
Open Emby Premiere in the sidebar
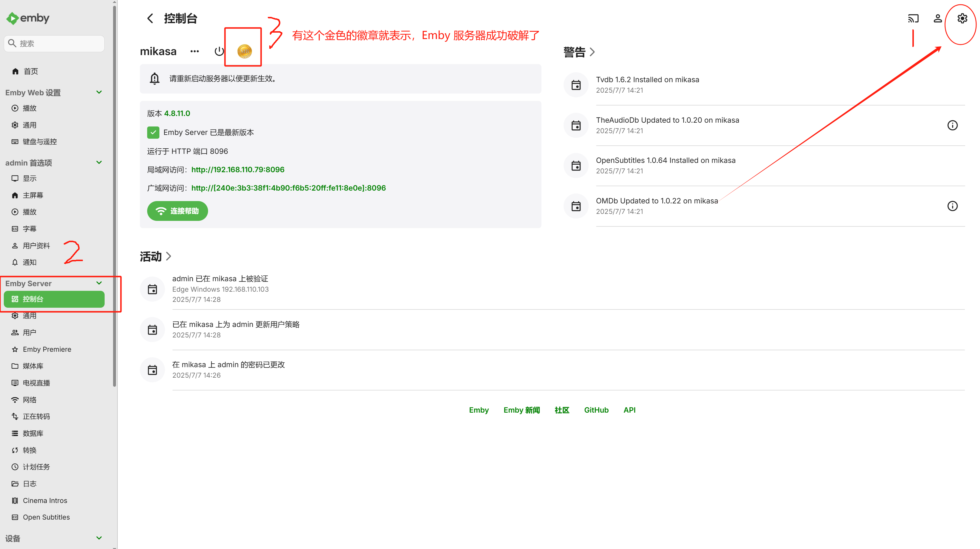tap(47, 349)
